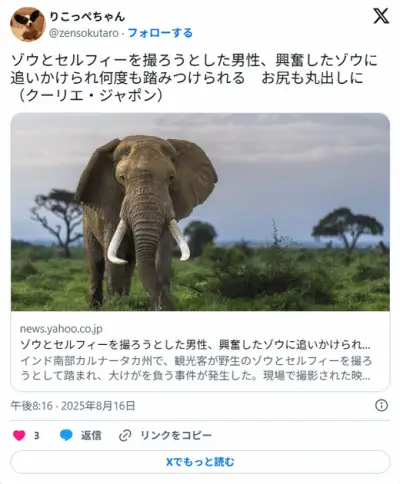Open the @zensokutaro handle
Screen dimensions: 400x484
point(84,33)
